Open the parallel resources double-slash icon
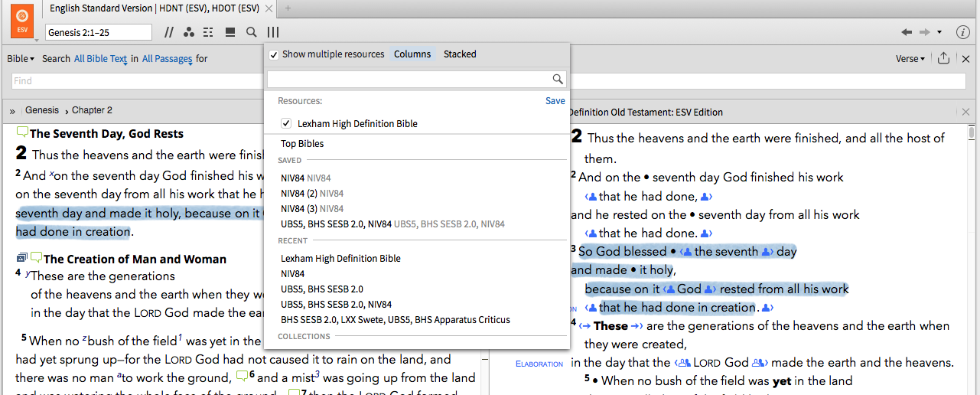The width and height of the screenshot is (980, 395). coord(168,32)
